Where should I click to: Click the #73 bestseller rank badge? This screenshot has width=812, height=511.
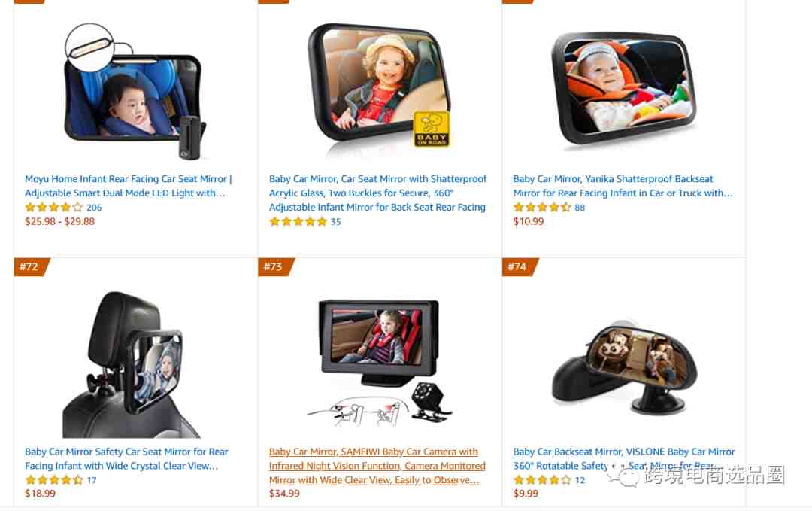click(275, 267)
